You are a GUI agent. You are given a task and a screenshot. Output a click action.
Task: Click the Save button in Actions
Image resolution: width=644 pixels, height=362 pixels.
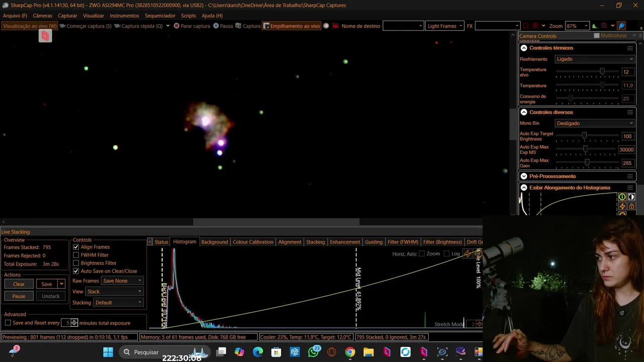46,284
